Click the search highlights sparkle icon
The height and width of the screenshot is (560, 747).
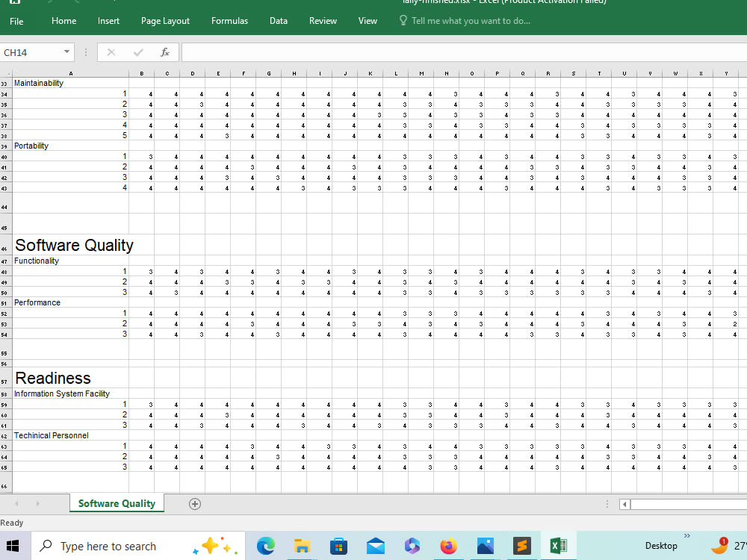click(215, 546)
